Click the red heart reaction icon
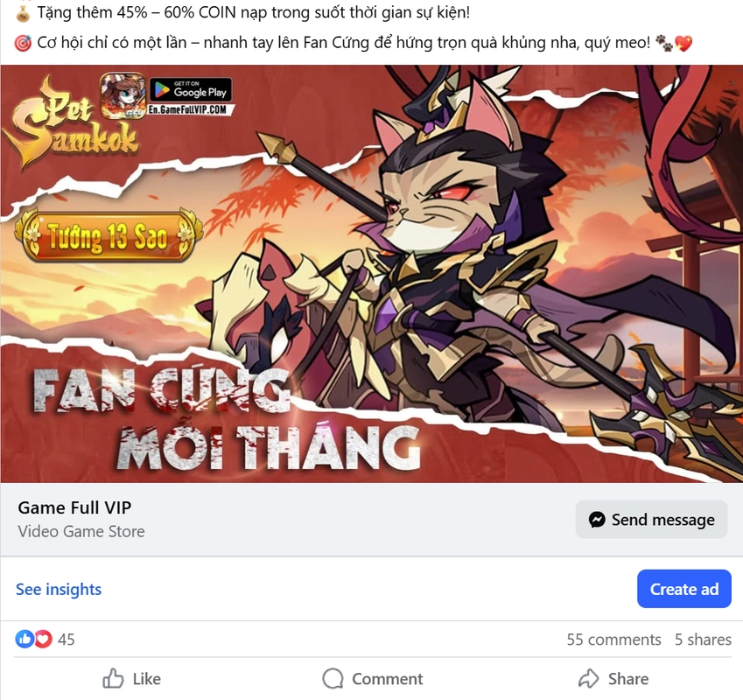 click(43, 640)
